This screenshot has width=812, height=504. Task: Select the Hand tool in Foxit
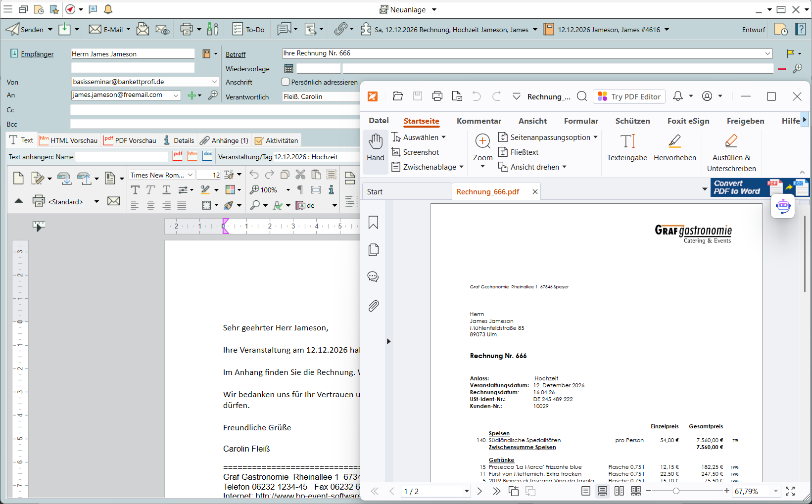point(375,147)
